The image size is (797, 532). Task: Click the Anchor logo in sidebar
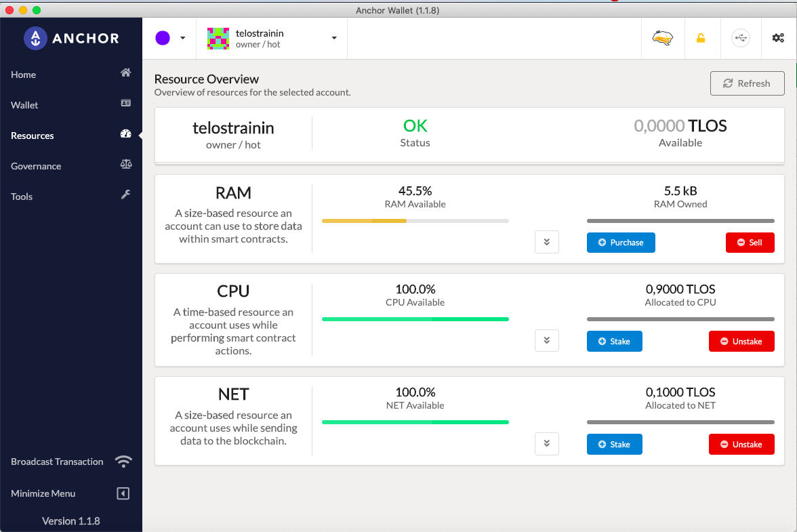coord(71,38)
